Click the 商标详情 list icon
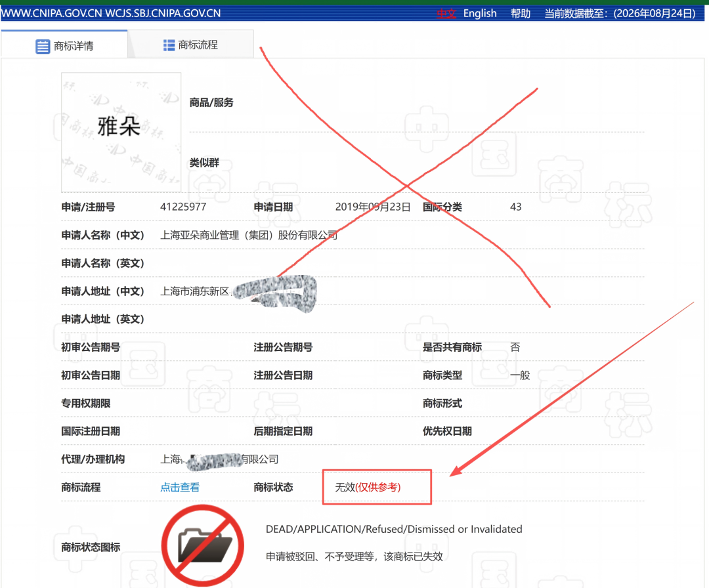The height and width of the screenshot is (588, 709). click(43, 46)
